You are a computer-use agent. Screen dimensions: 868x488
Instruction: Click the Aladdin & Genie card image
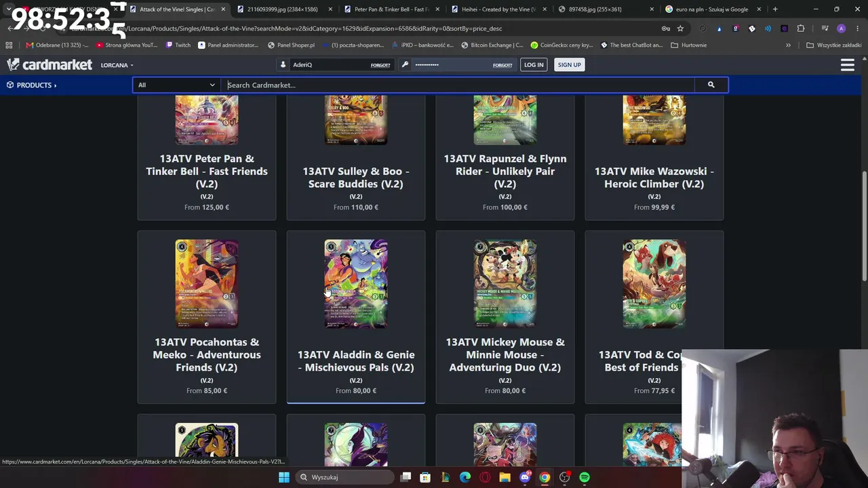(356, 283)
